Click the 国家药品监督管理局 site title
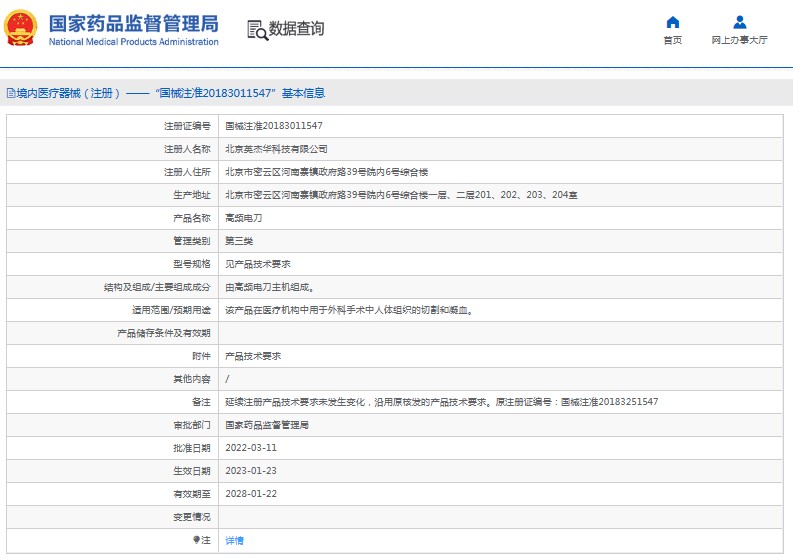 [133, 23]
